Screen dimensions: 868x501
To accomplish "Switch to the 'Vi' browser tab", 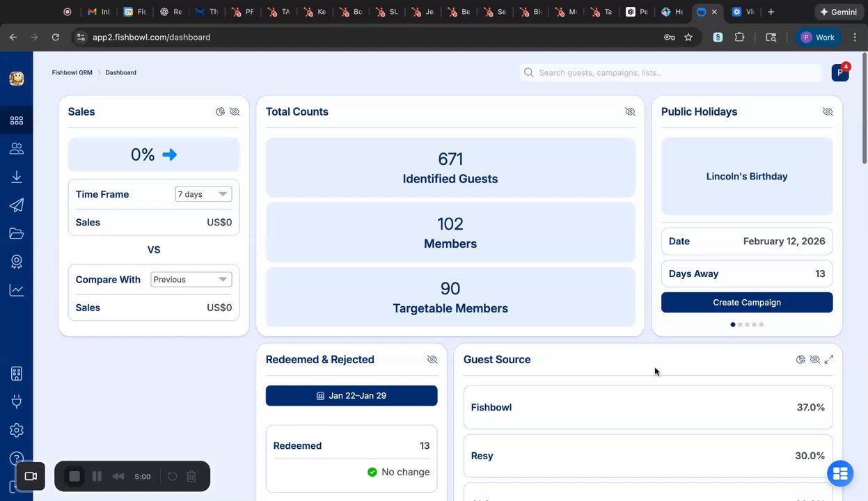I will 743,12.
